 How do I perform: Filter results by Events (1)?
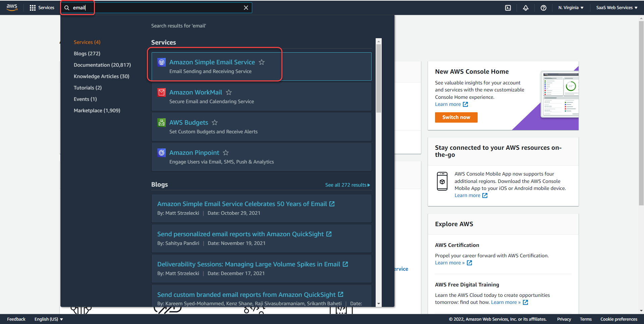[x=85, y=99]
